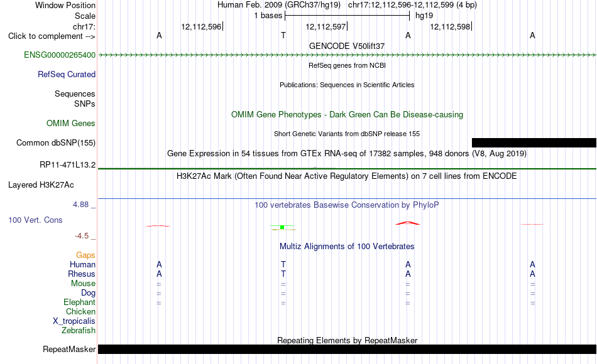Click the Elephant species label

pos(79,302)
